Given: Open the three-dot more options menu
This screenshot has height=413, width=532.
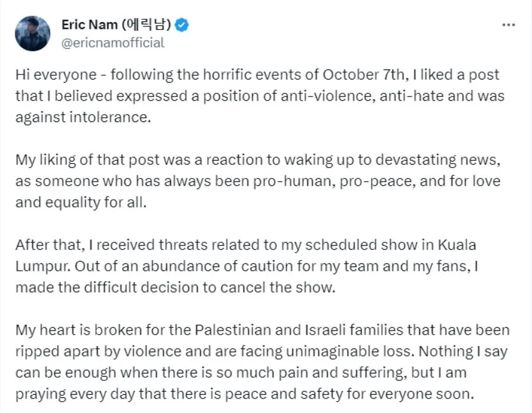Looking at the screenshot, I should tap(509, 25).
